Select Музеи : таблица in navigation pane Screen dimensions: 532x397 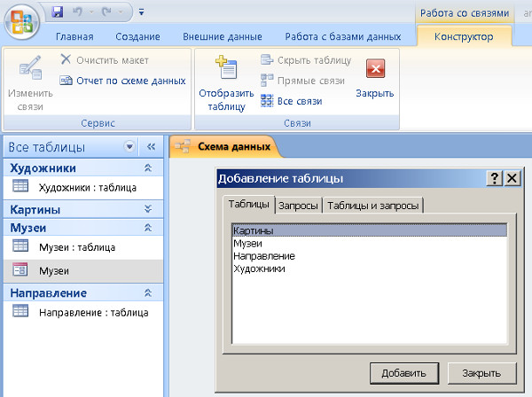[76, 247]
